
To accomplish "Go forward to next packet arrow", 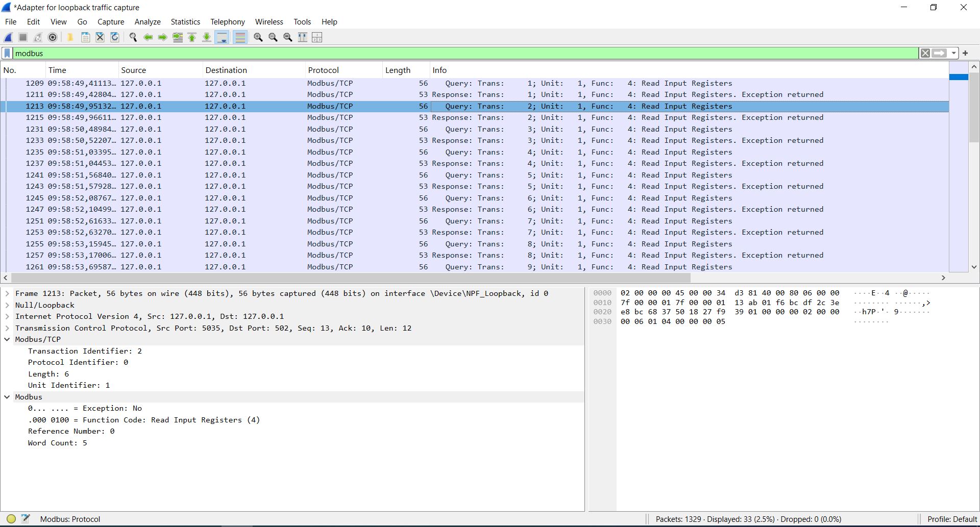I will coord(163,37).
